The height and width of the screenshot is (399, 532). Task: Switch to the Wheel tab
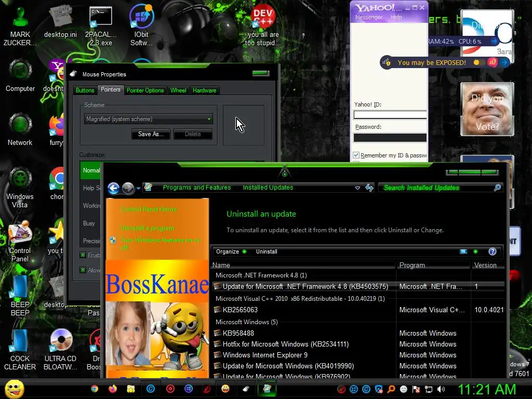pos(178,90)
